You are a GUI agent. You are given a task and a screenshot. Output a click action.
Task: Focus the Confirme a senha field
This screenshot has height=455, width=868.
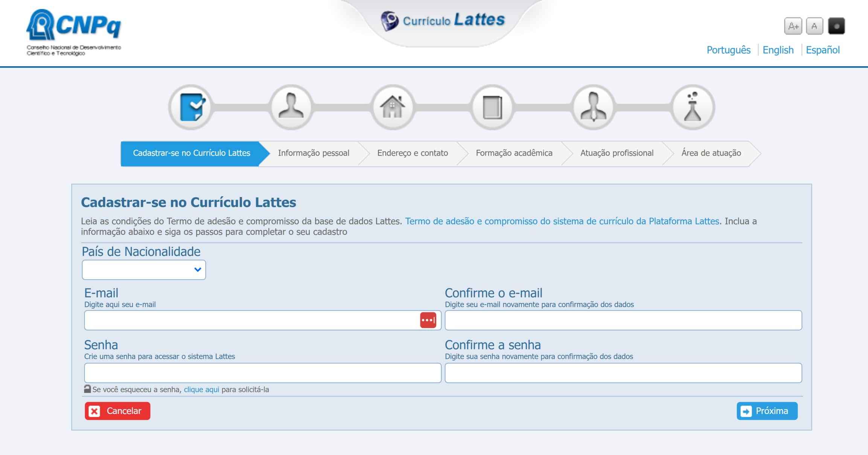point(623,373)
